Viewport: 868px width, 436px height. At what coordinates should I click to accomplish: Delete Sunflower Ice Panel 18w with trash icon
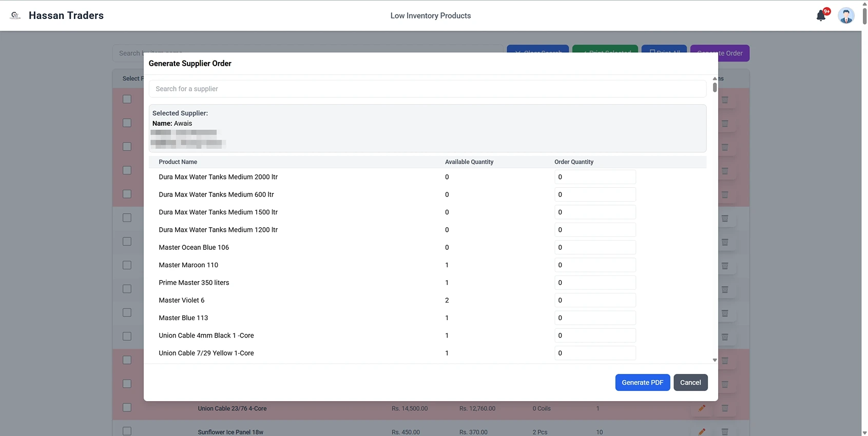point(725,432)
